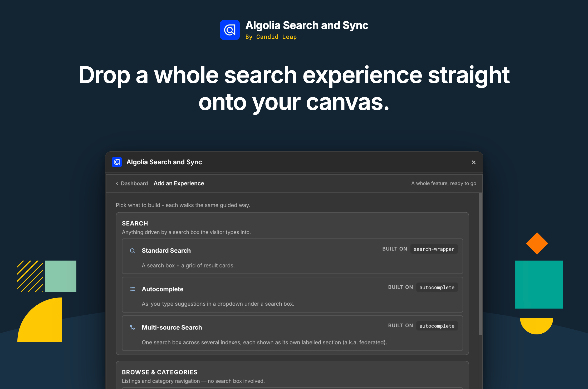Close the Algolia Search and Sync panel

click(473, 162)
